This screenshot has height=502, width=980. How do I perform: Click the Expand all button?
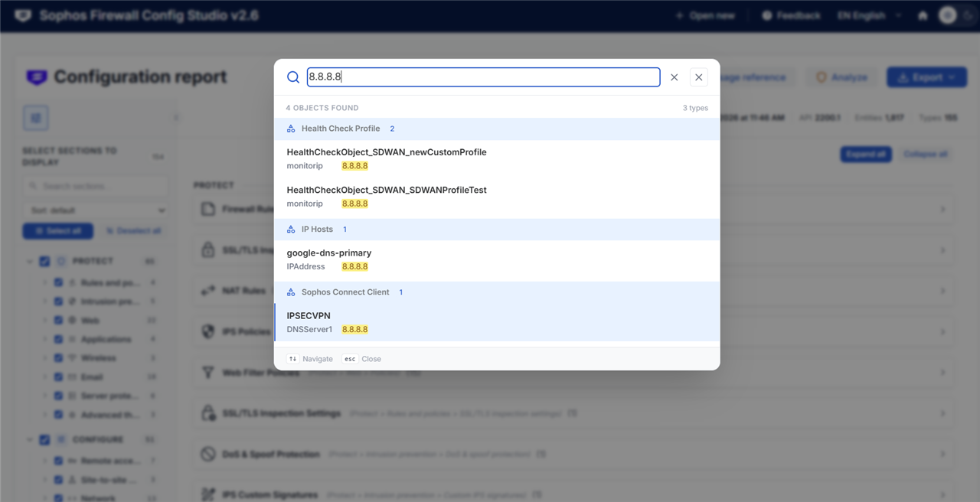tap(867, 154)
